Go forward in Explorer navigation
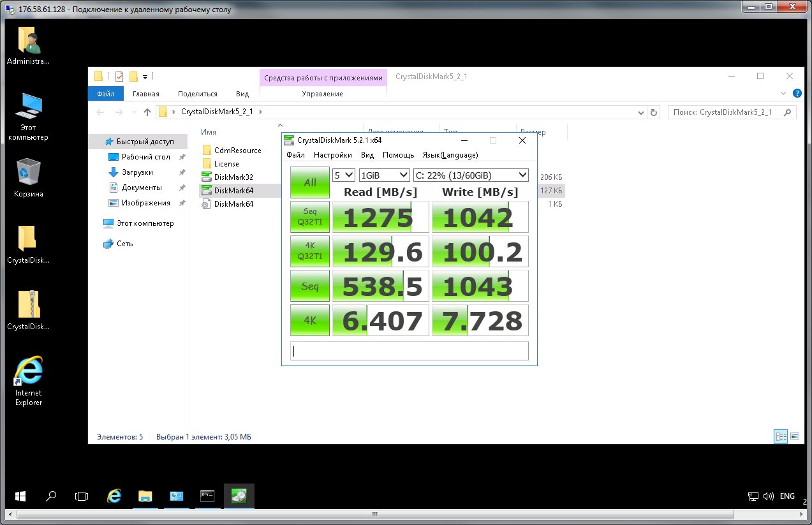 [119, 112]
